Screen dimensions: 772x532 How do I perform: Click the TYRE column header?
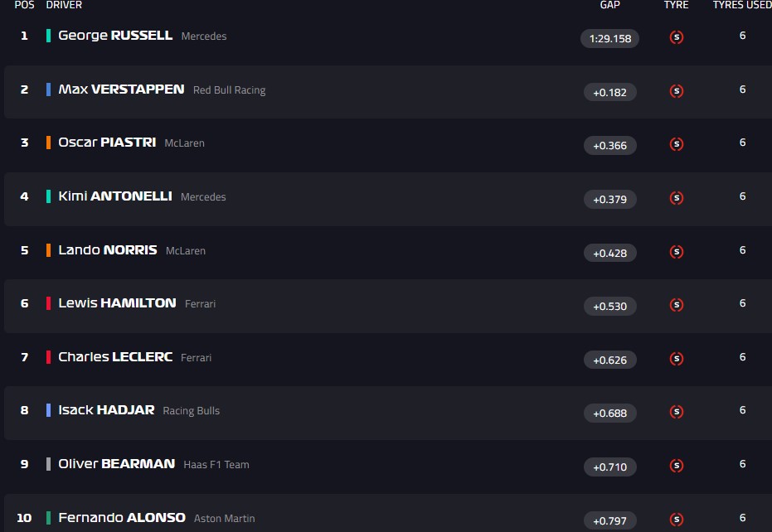pos(676,5)
